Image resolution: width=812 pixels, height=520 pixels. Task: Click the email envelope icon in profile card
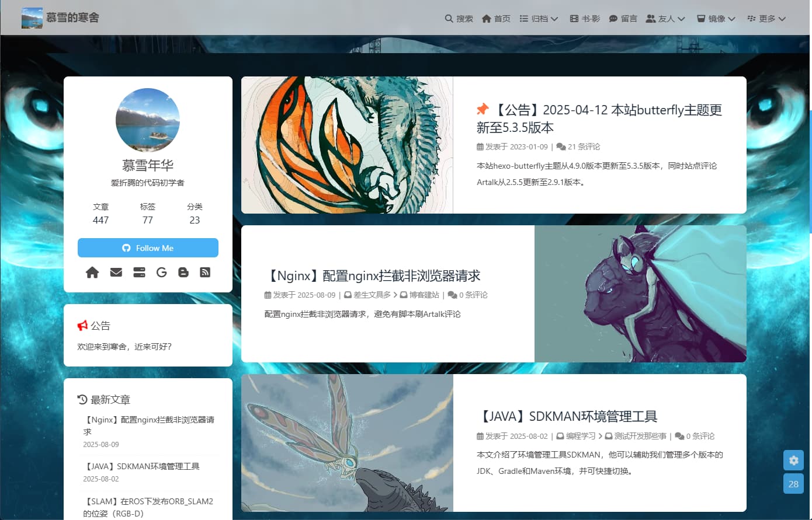point(116,273)
